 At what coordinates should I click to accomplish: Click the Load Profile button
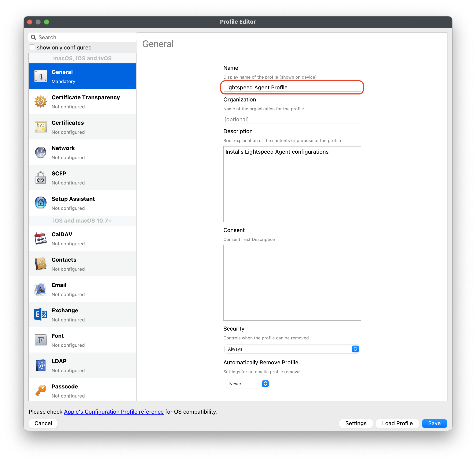pos(397,423)
